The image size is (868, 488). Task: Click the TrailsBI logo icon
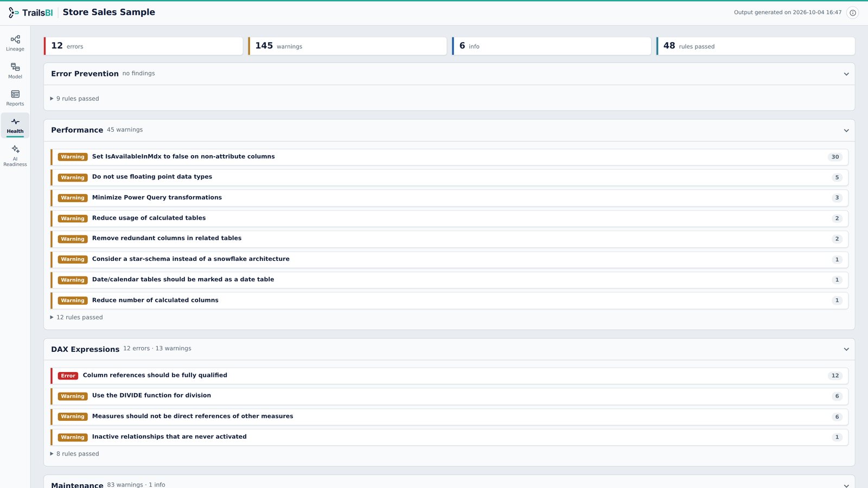pyautogui.click(x=14, y=12)
